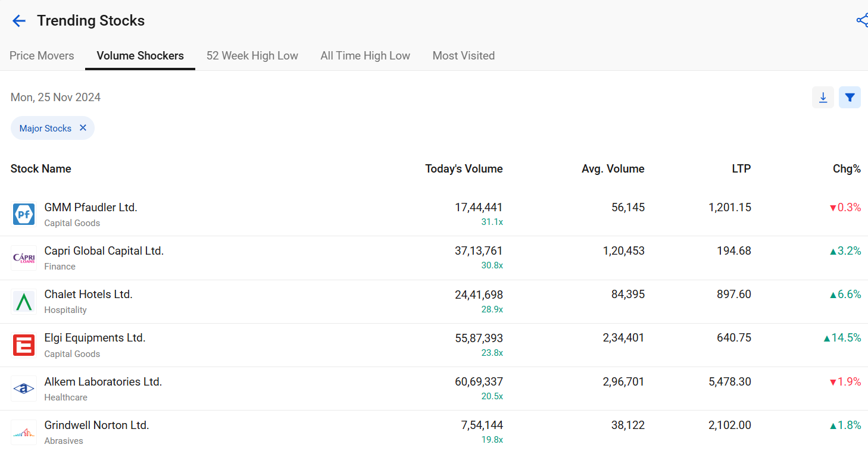Click the 30.8x volume multiple

(492, 265)
